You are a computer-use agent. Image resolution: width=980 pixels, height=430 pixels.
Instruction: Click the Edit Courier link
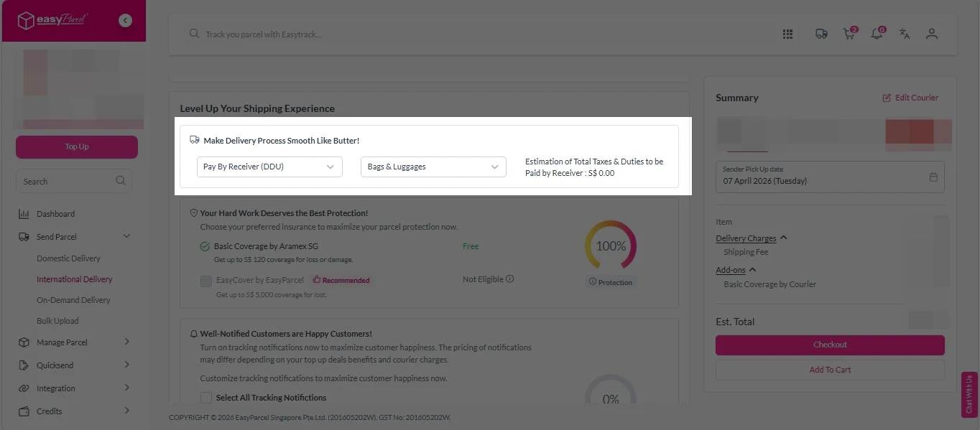[x=910, y=98]
